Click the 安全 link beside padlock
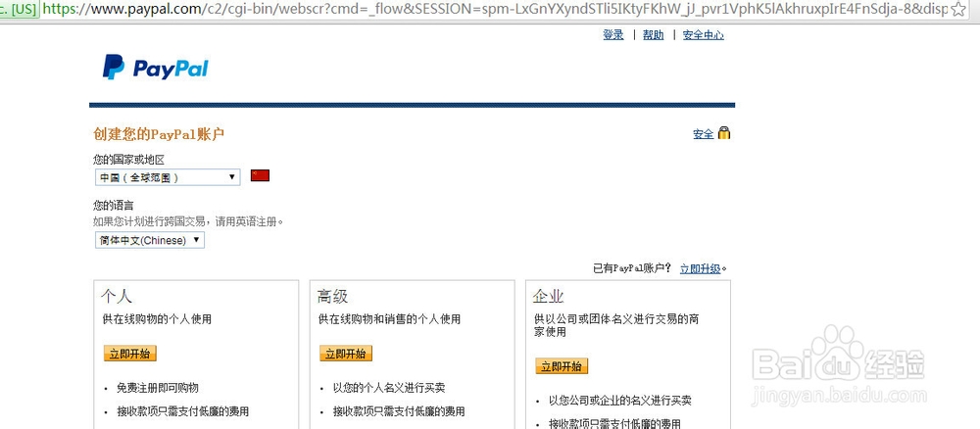The image size is (980, 429). [x=703, y=133]
